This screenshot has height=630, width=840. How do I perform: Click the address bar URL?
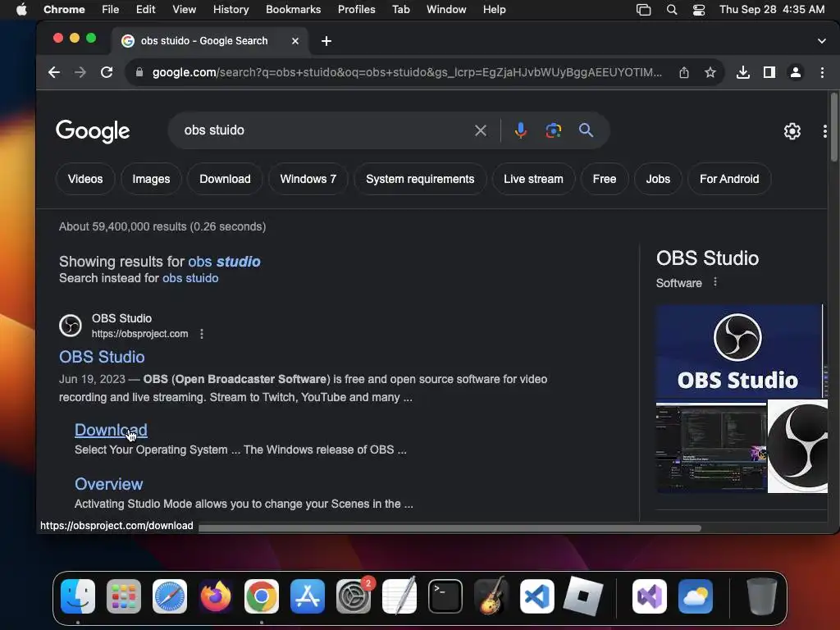coord(407,72)
